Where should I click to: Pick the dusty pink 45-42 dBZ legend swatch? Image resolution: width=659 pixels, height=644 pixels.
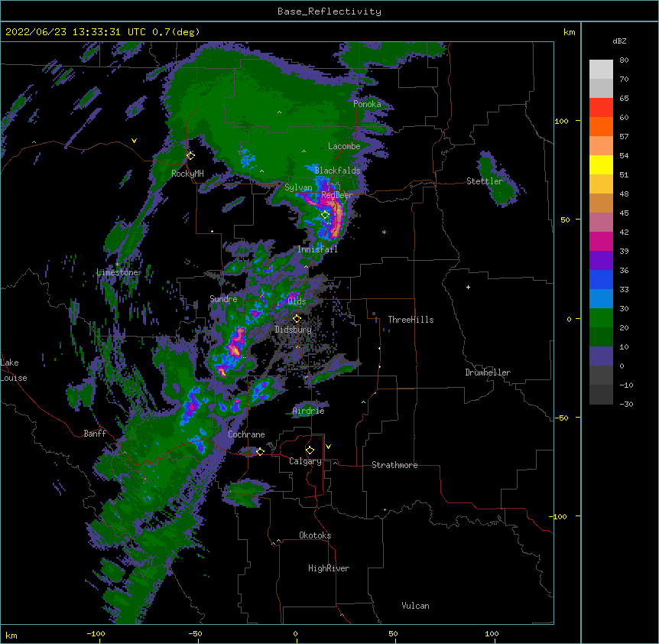[601, 223]
